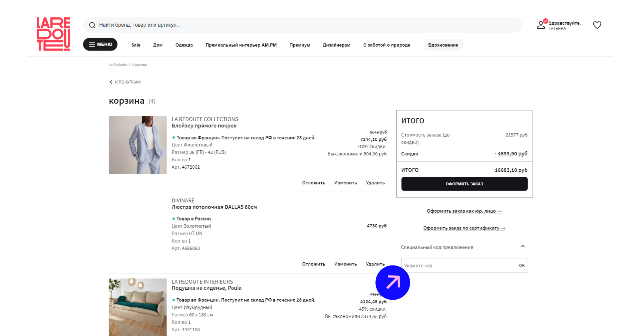644x336 pixels.
Task: Click article number Арт. 4431103
Action: [185, 330]
